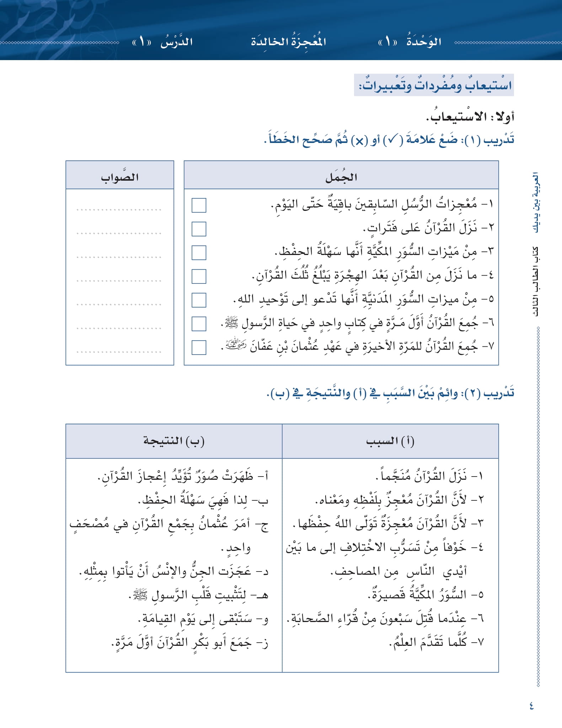562x728 pixels.
Task: Mark the checkbox for sentence 6
Action: pos(199,324)
